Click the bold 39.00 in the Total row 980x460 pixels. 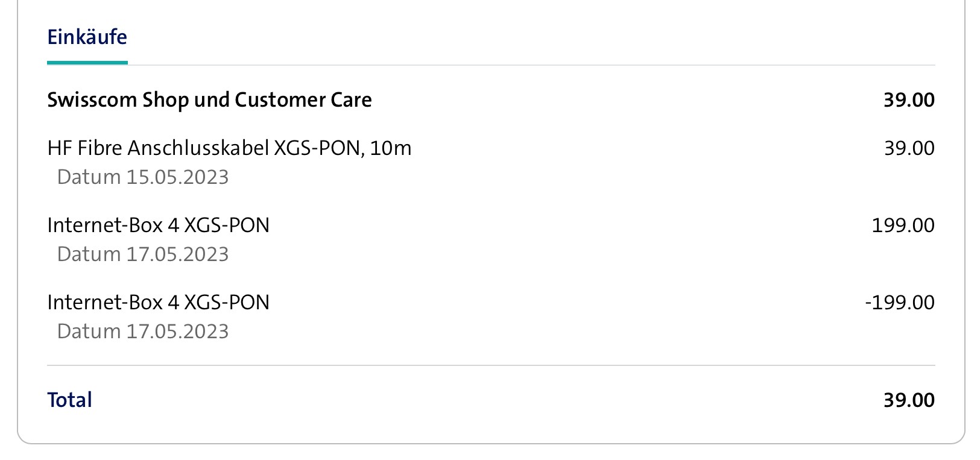click(908, 400)
